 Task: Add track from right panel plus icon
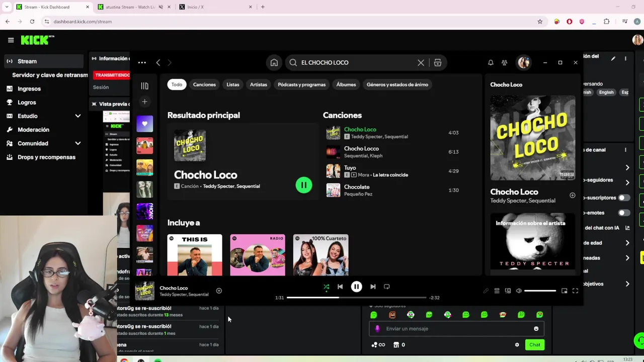point(572,195)
